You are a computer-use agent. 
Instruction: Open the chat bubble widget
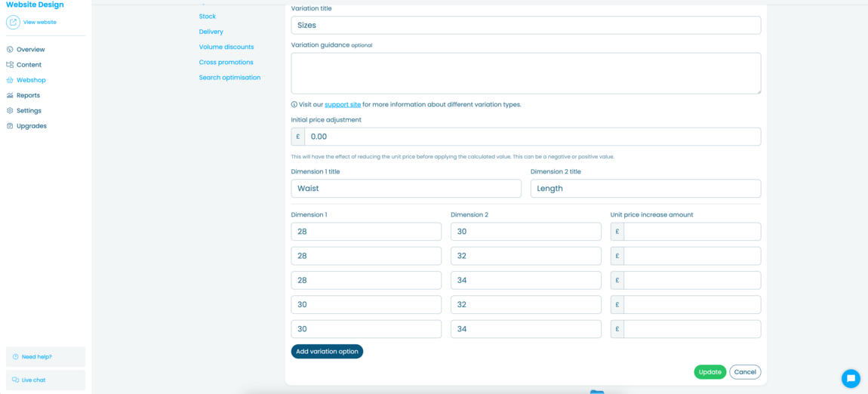click(851, 378)
